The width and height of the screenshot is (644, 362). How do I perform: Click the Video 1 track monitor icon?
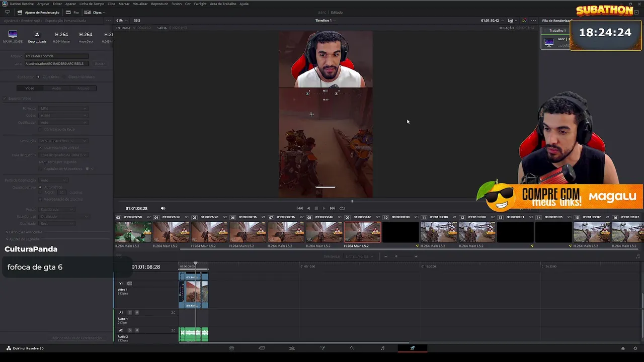(x=130, y=283)
